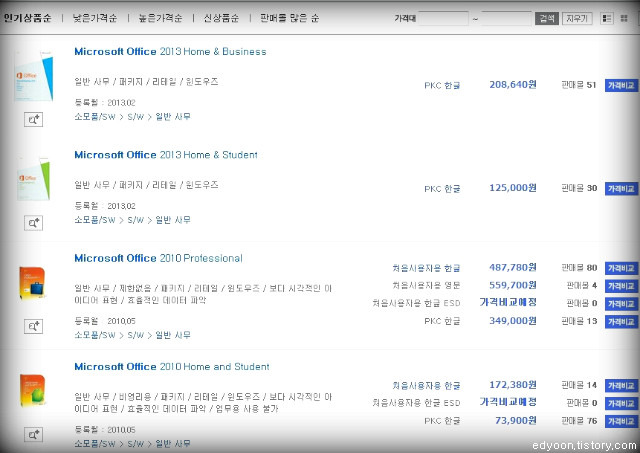Click the maximum price input field

tap(507, 18)
